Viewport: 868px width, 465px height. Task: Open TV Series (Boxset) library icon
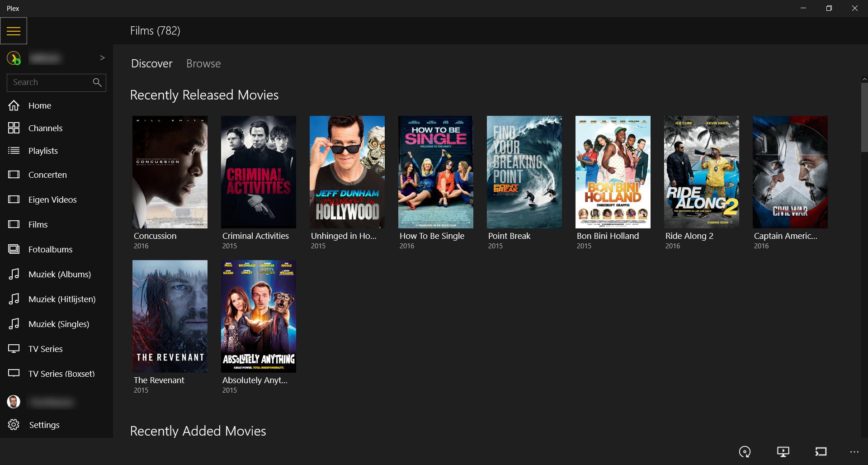[14, 374]
